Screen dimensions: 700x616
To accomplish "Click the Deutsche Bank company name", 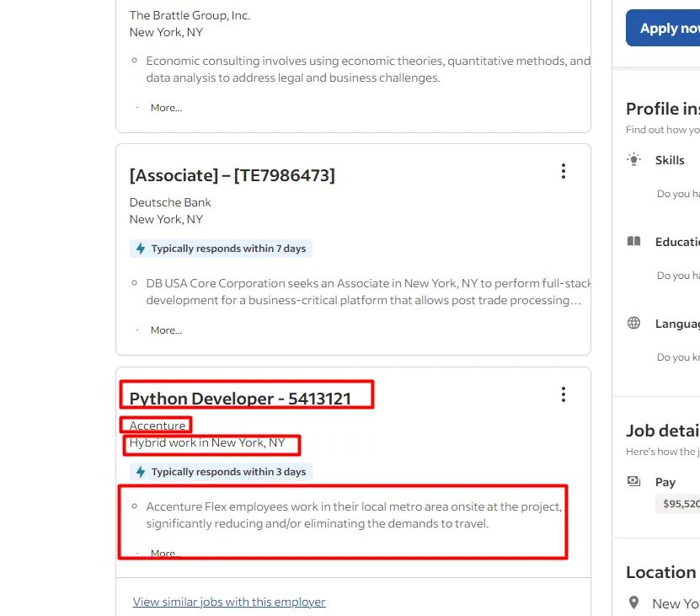I will click(x=170, y=202).
